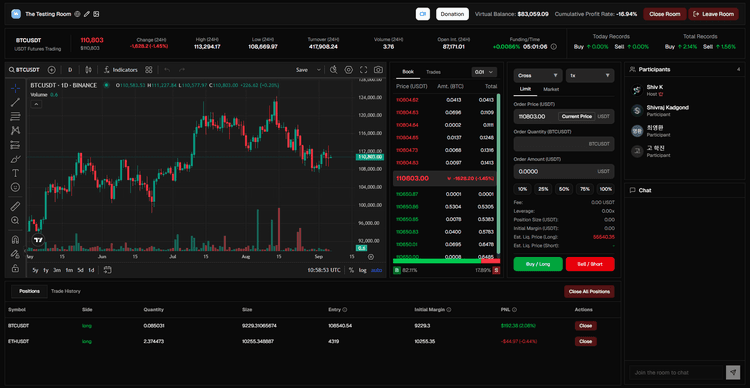Click the redo arrow in chart toolbar
The height and width of the screenshot is (388, 750).
point(182,70)
